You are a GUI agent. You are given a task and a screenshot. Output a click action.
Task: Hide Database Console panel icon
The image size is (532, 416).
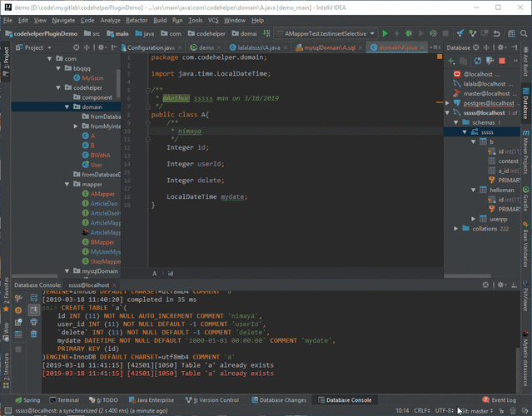pyautogui.click(x=514, y=285)
